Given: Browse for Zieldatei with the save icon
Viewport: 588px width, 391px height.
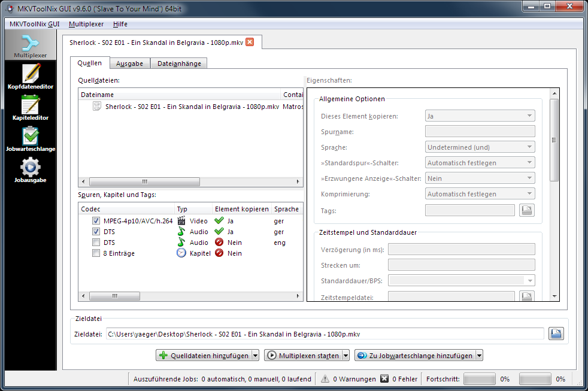Looking at the screenshot, I should tap(556, 334).
